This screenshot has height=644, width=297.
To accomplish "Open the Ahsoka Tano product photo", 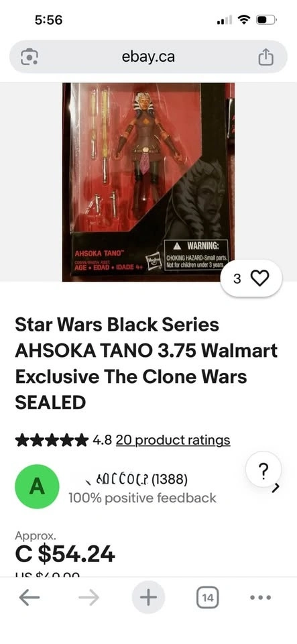I will pyautogui.click(x=148, y=182).
